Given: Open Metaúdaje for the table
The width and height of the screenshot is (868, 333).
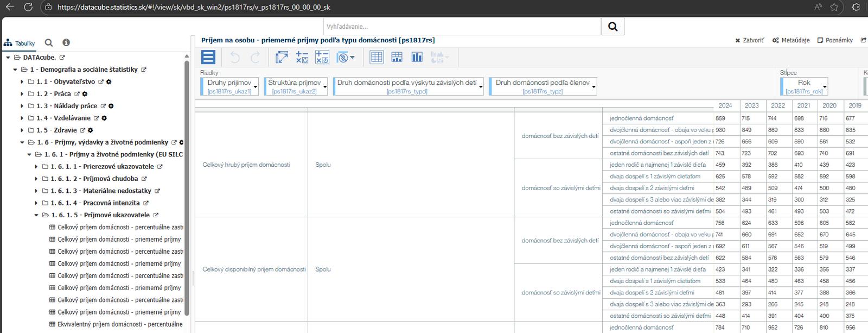Looking at the screenshot, I should pyautogui.click(x=791, y=41).
